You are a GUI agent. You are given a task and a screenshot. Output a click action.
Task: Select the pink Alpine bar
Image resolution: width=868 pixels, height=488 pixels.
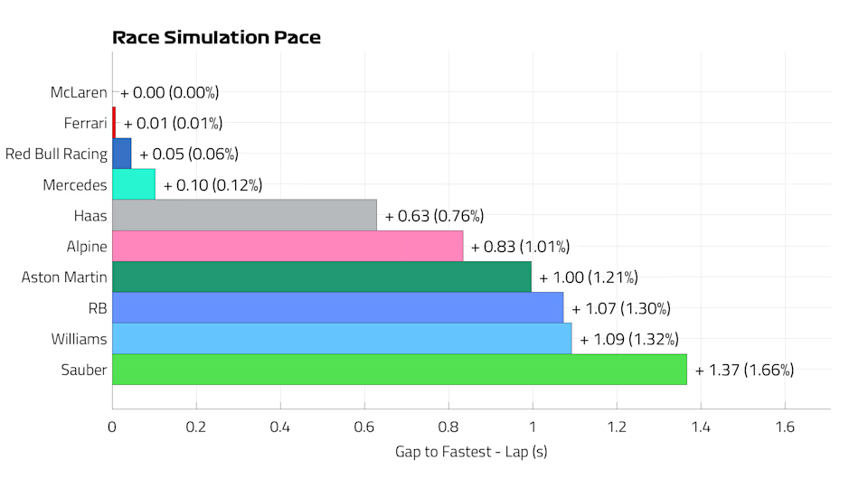(x=288, y=246)
